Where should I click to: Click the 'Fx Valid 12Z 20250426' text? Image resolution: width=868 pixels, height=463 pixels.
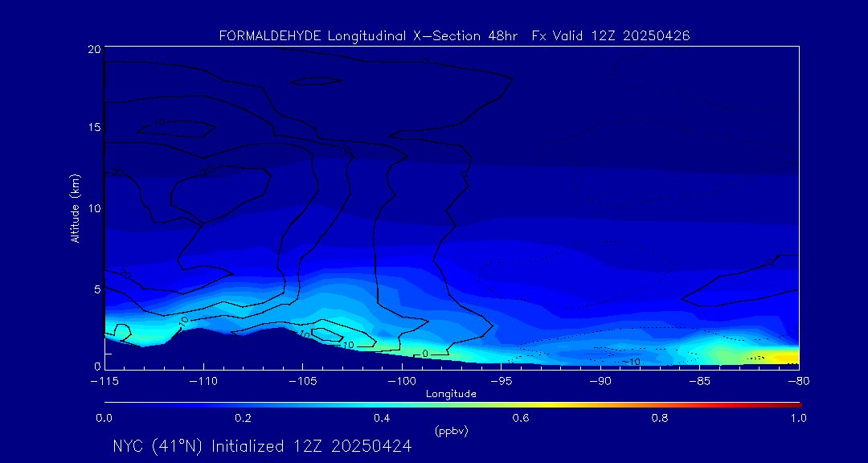pos(611,36)
